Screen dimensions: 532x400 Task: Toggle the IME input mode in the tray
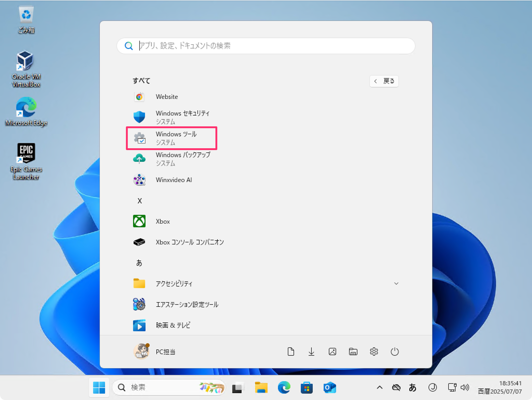(x=413, y=387)
